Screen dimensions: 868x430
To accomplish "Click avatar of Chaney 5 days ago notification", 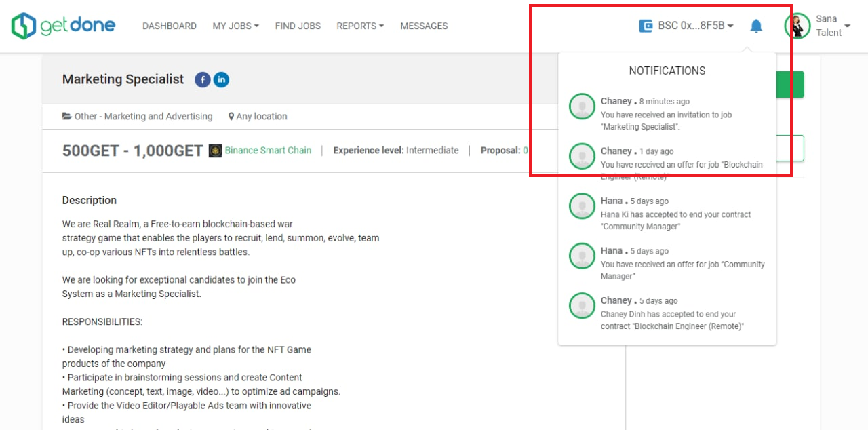I will coord(582,306).
